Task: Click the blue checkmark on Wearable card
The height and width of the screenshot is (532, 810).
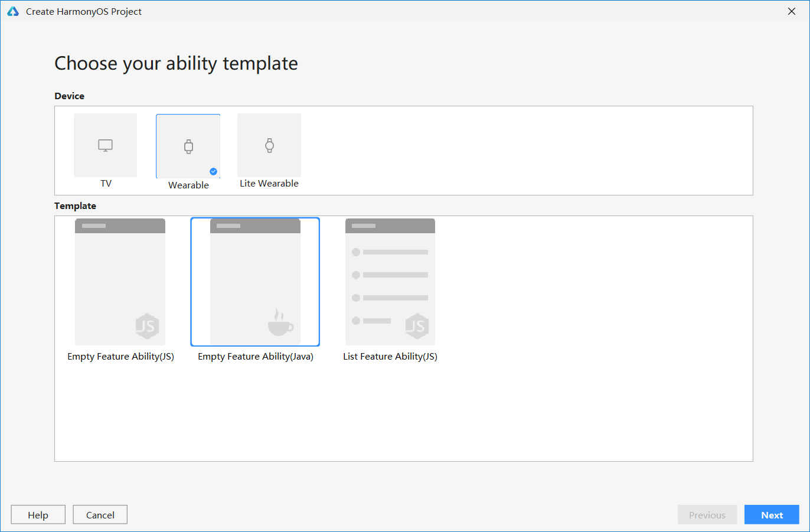Action: 213,171
